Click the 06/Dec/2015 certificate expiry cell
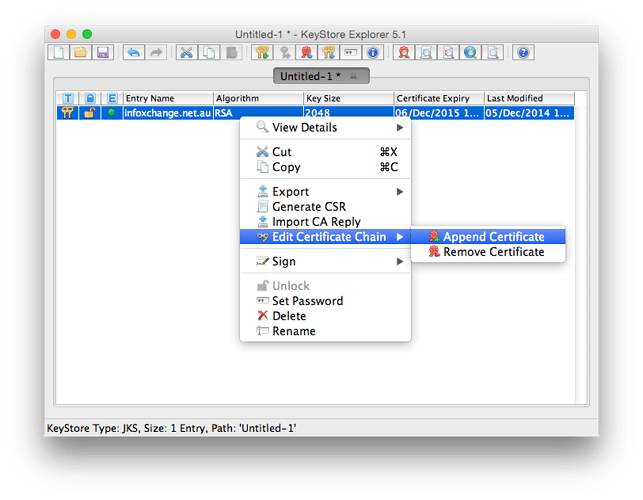The image size is (643, 500). coord(439,113)
